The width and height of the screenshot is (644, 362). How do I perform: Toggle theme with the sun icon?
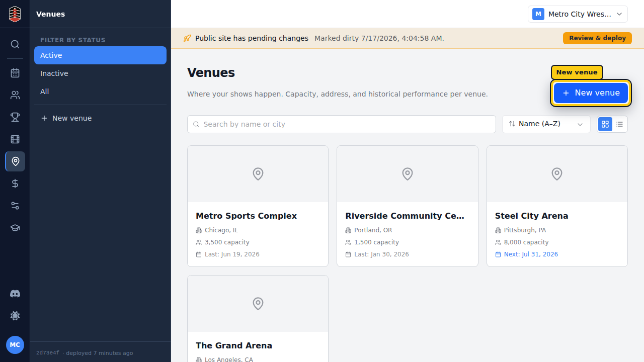point(15,316)
